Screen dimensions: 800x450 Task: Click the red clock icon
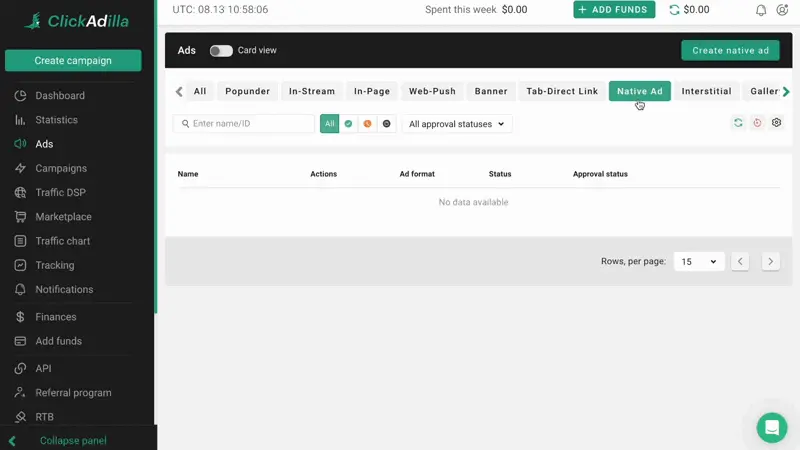coord(757,123)
